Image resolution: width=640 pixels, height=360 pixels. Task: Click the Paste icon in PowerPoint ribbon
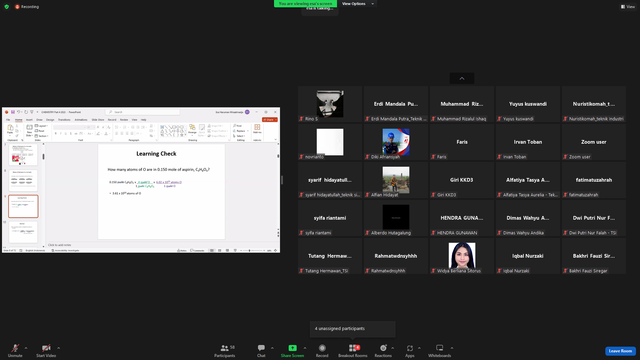(10, 129)
